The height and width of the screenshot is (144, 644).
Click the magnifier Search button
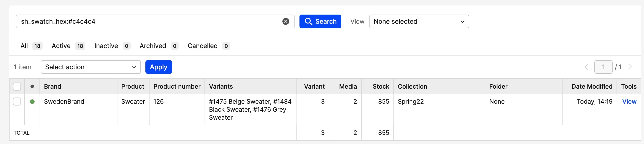pos(320,22)
